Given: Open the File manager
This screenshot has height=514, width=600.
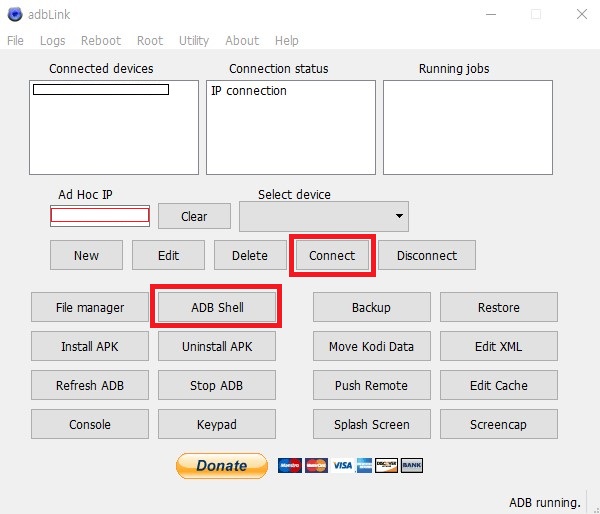Looking at the screenshot, I should pyautogui.click(x=90, y=307).
